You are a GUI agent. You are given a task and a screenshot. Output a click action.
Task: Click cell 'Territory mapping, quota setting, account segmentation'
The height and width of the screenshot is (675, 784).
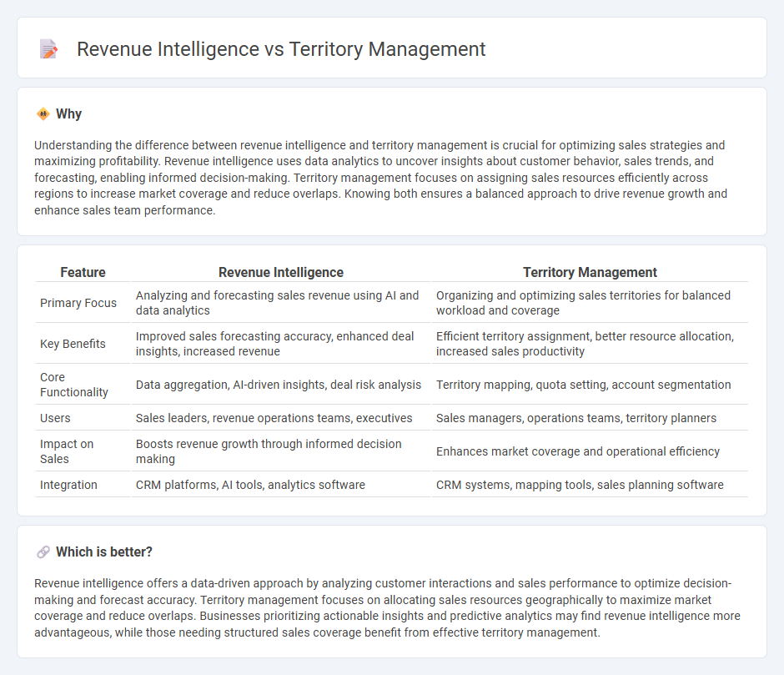pyautogui.click(x=590, y=385)
